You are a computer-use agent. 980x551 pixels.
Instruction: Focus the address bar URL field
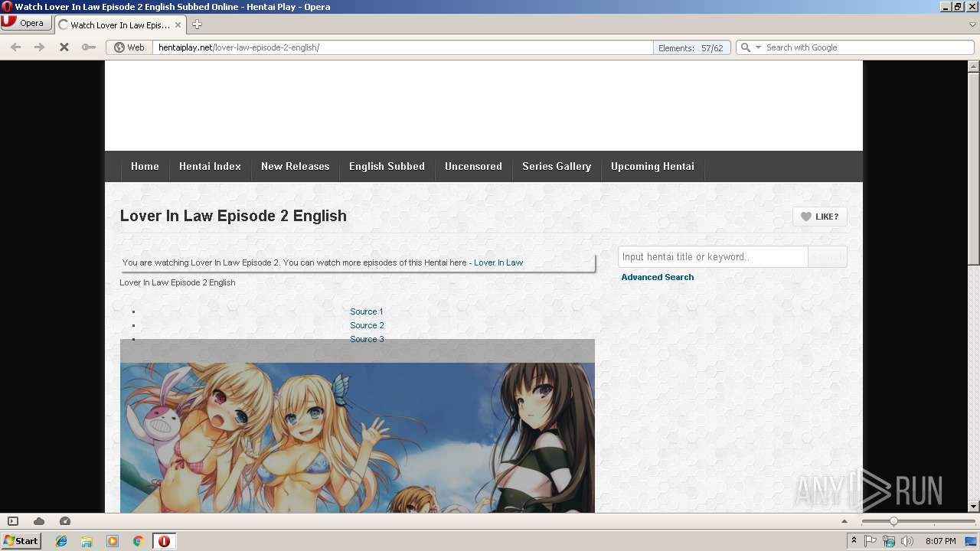click(402, 47)
